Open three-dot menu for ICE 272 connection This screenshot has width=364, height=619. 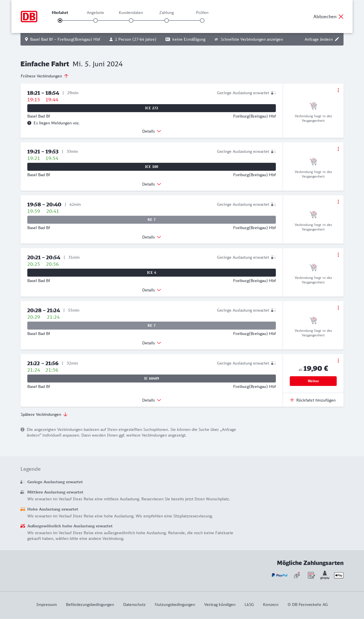pyautogui.click(x=338, y=90)
